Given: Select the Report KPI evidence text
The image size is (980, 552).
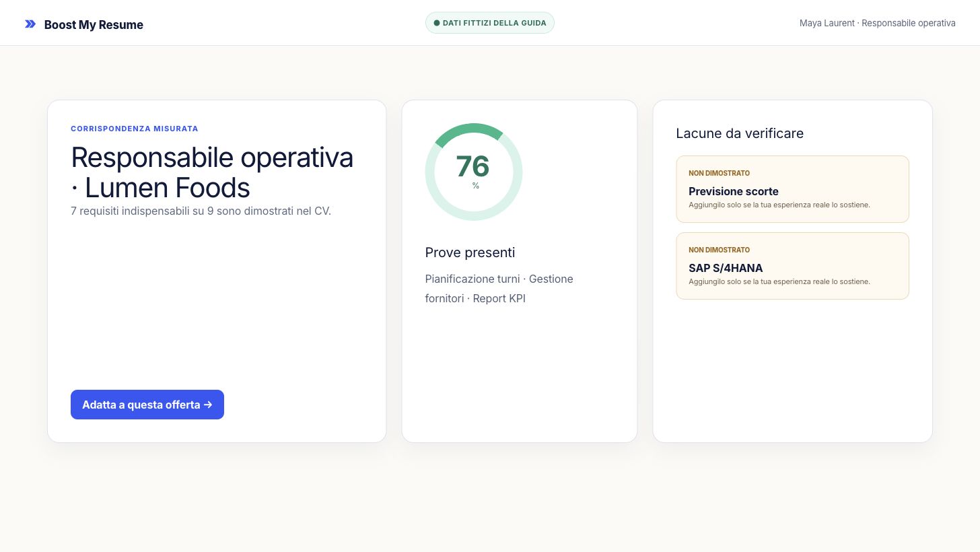Looking at the screenshot, I should (x=499, y=298).
